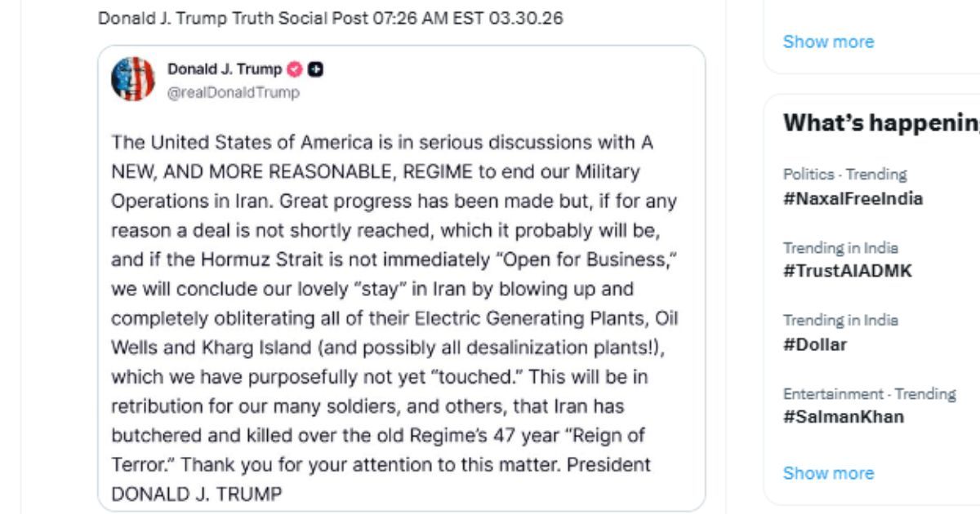
Task: Open the #SalmanKhan trending hashtag
Action: 844,417
